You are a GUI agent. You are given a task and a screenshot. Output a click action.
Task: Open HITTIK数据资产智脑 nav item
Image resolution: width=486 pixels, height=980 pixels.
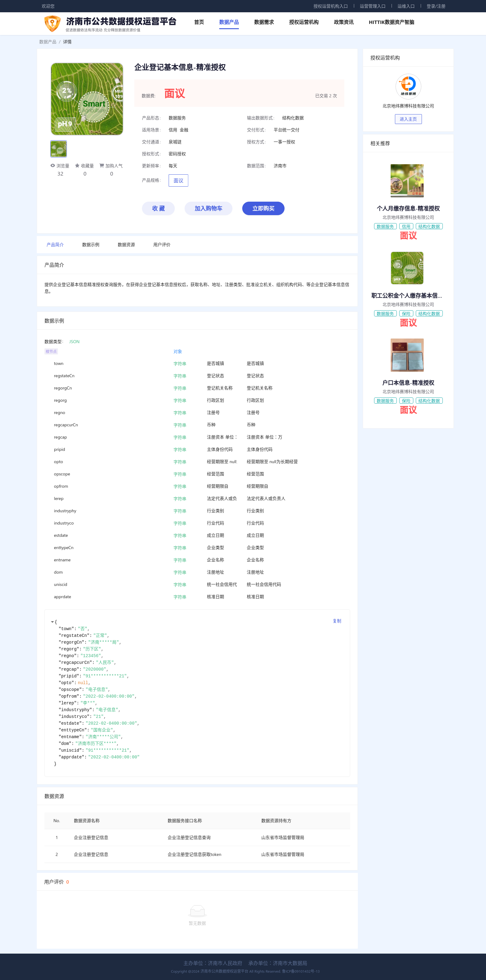[x=391, y=22]
